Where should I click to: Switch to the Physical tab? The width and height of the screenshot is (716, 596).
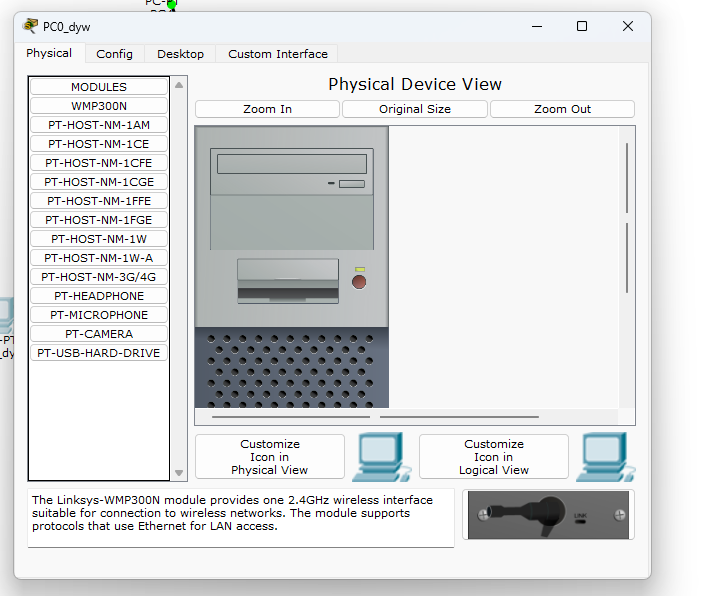[x=49, y=53]
